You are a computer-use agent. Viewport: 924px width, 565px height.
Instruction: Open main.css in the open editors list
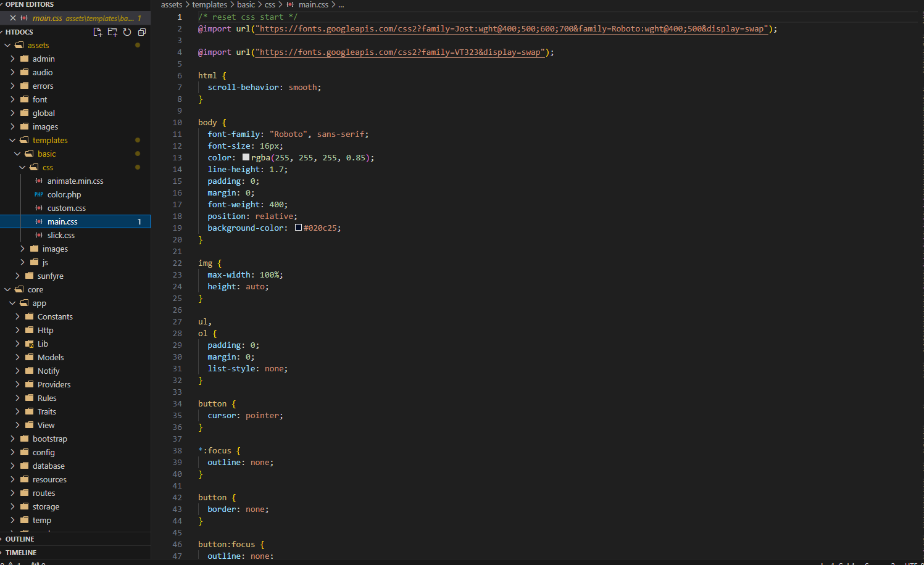click(75, 18)
